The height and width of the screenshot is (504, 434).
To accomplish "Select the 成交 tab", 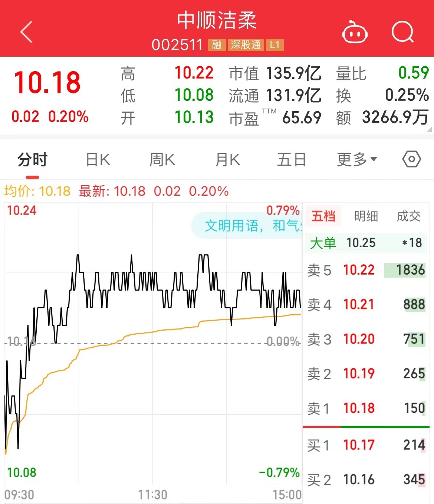I will coord(409,216).
